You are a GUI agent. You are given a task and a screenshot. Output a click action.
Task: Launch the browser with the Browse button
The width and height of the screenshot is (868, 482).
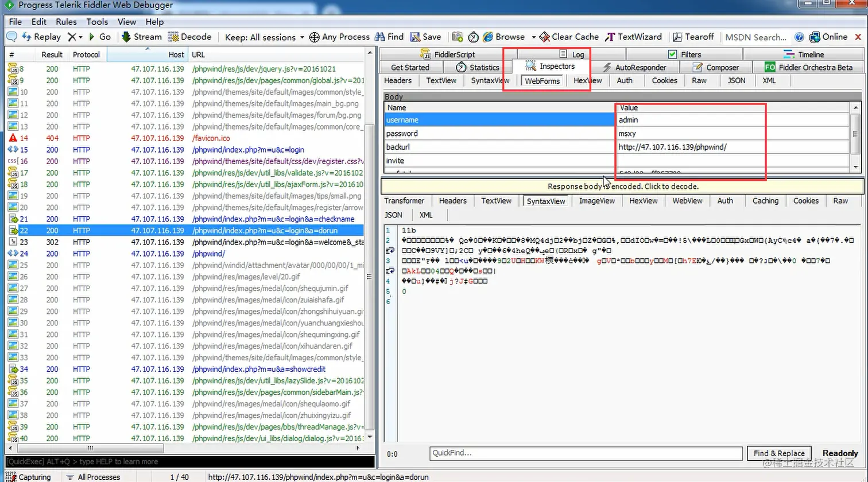tap(503, 37)
